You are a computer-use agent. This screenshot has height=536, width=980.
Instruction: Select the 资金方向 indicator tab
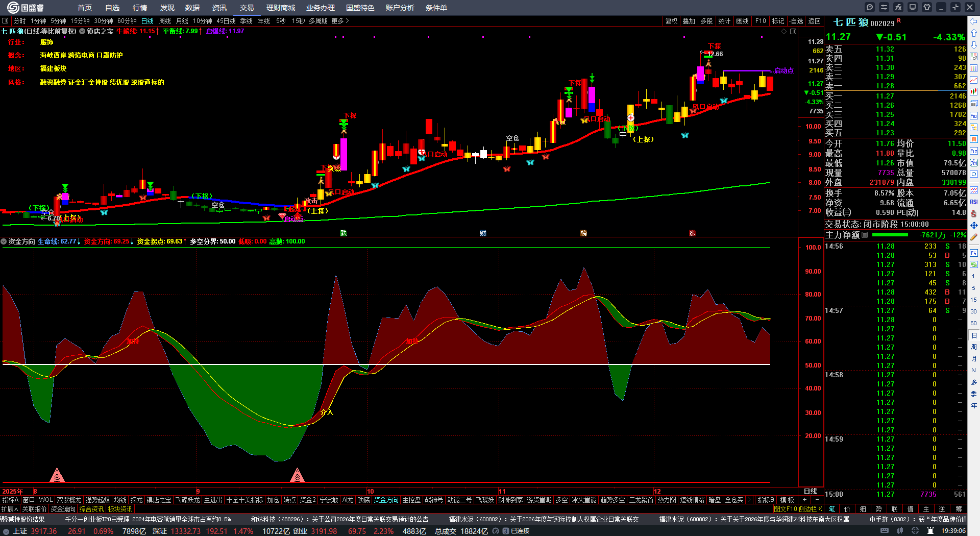click(386, 500)
